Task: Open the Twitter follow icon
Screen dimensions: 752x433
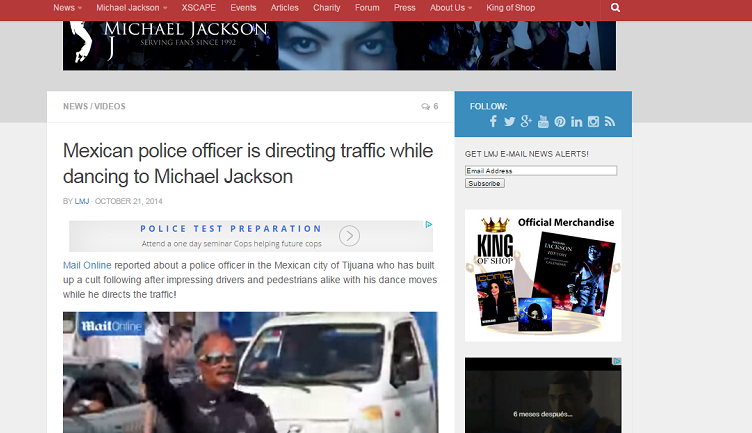Action: (509, 122)
